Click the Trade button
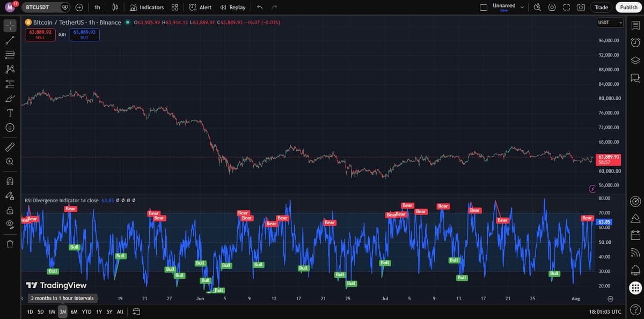The image size is (644, 319). click(x=602, y=8)
